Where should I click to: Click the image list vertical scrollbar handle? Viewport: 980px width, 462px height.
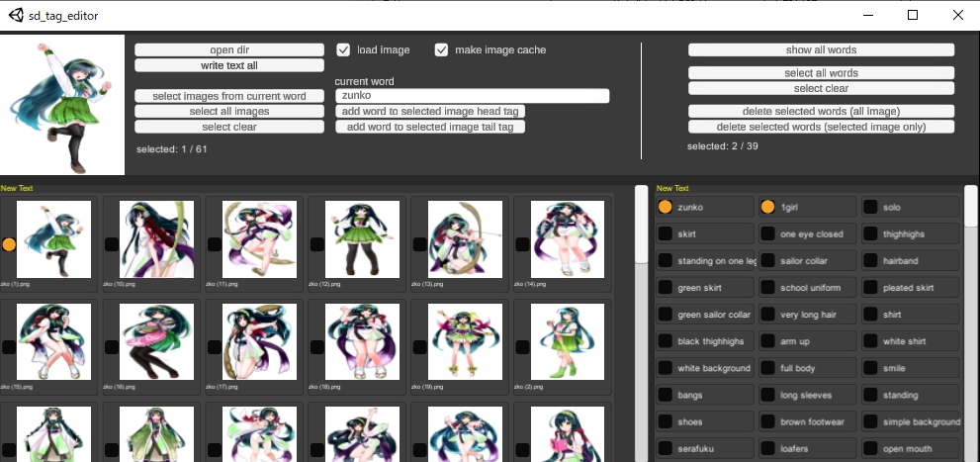[641, 225]
